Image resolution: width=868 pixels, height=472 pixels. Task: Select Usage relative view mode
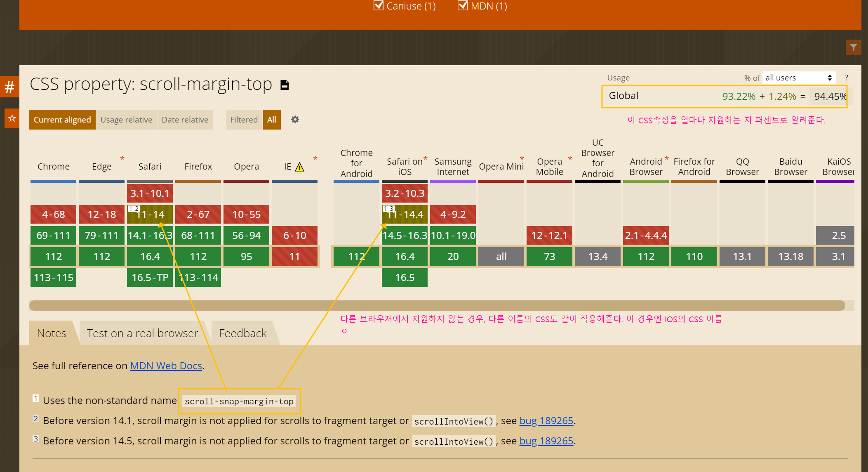point(126,120)
